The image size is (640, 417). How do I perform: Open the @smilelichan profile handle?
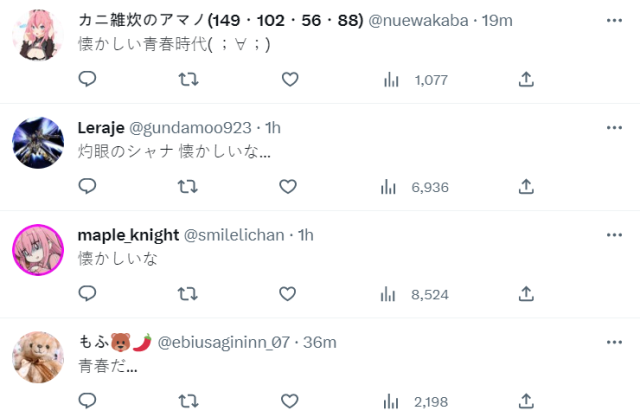pyautogui.click(x=234, y=235)
